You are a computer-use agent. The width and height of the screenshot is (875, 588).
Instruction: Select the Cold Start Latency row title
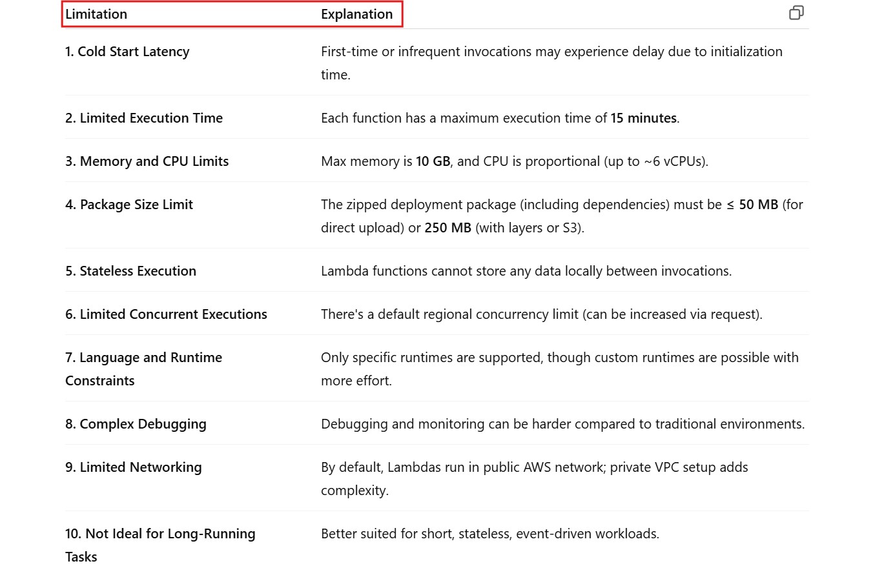click(127, 52)
